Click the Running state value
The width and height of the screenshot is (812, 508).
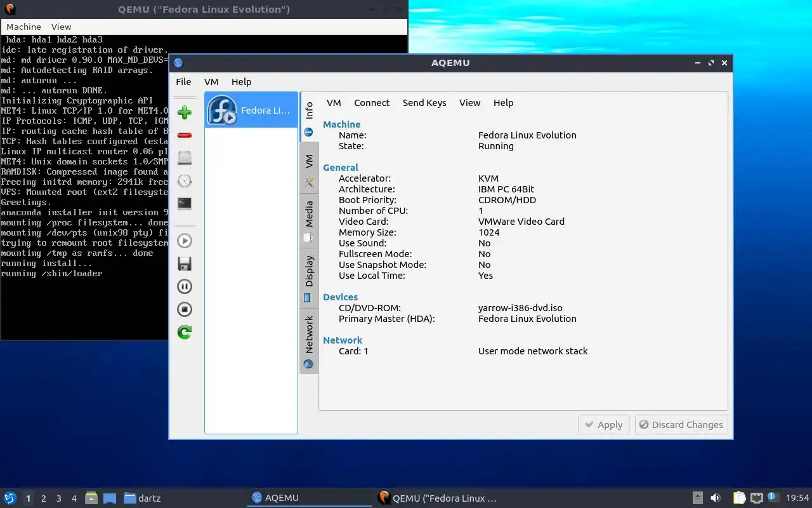(496, 146)
